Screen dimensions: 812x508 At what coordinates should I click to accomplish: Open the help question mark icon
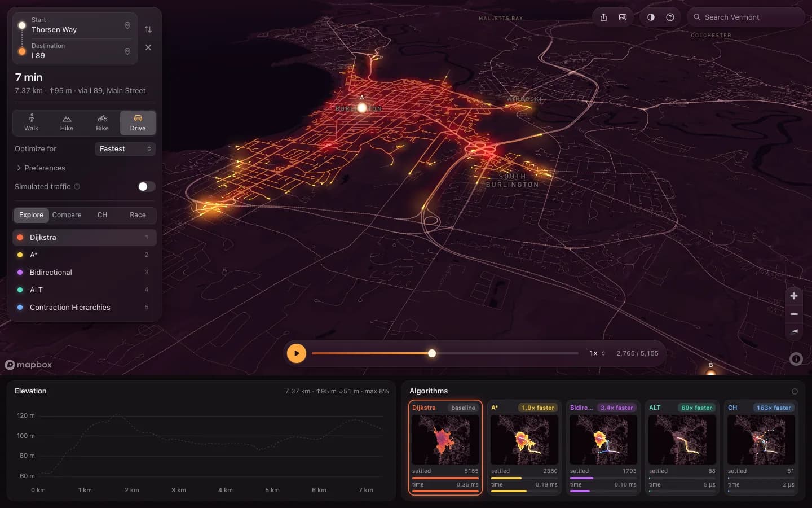670,17
